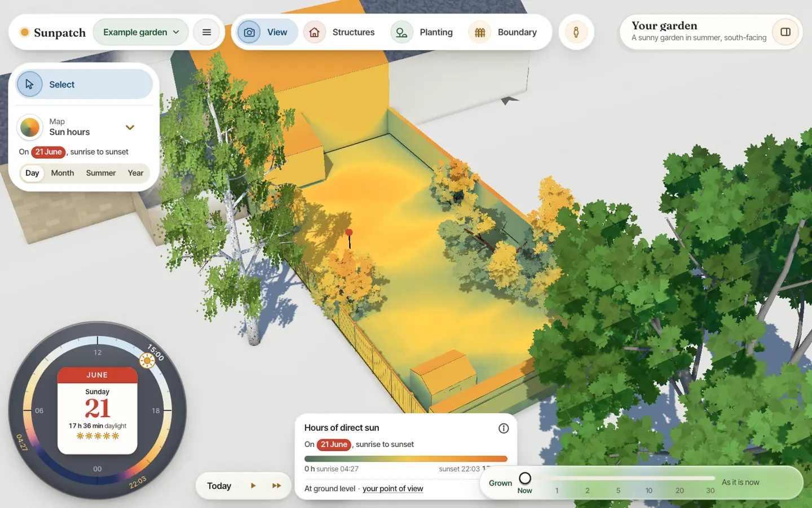Click the As it is now label

click(x=740, y=483)
